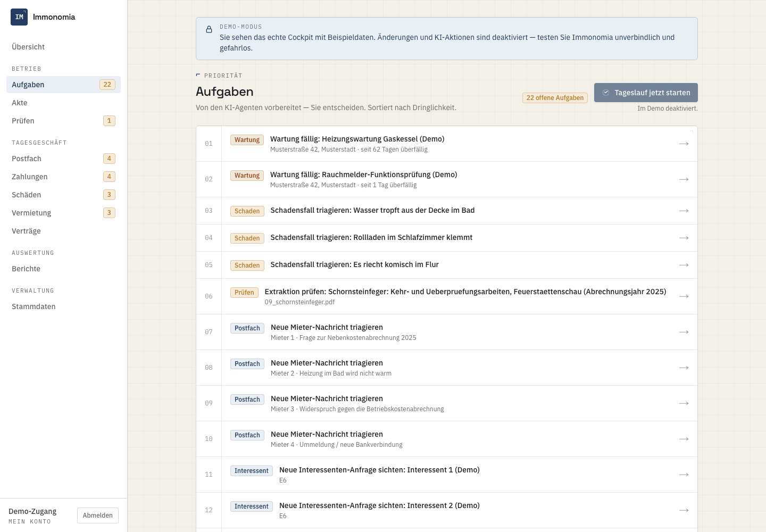The image size is (766, 532).
Task: Open Vermietung in the sidebar
Action: pos(63,213)
